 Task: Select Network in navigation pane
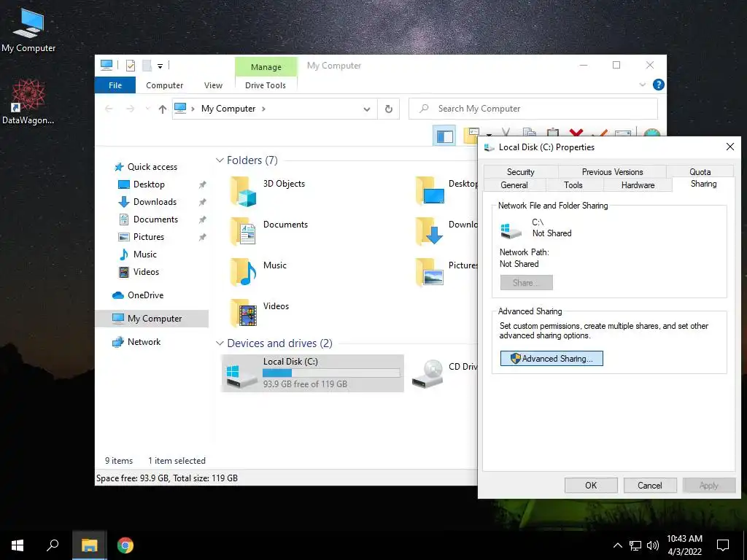[x=144, y=342]
